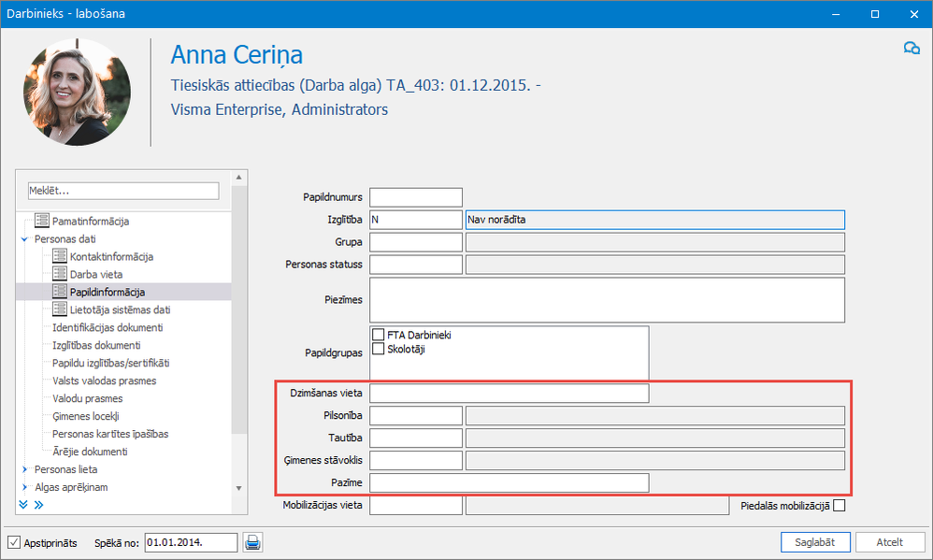The height and width of the screenshot is (560, 933).
Task: Tick the Skolotāji group checkbox
Action: point(379,349)
